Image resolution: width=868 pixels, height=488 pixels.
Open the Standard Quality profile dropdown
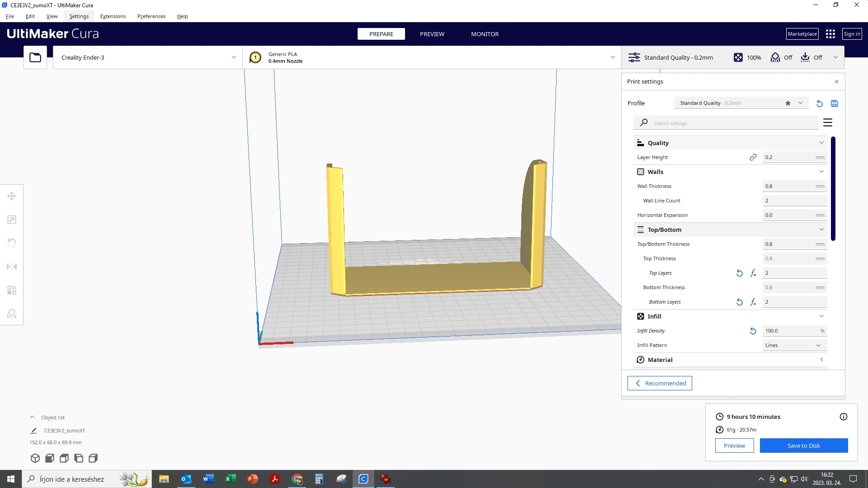tap(741, 103)
